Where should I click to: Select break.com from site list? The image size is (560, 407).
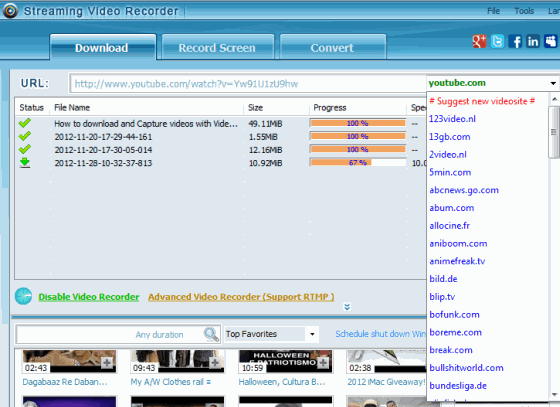[x=451, y=350]
